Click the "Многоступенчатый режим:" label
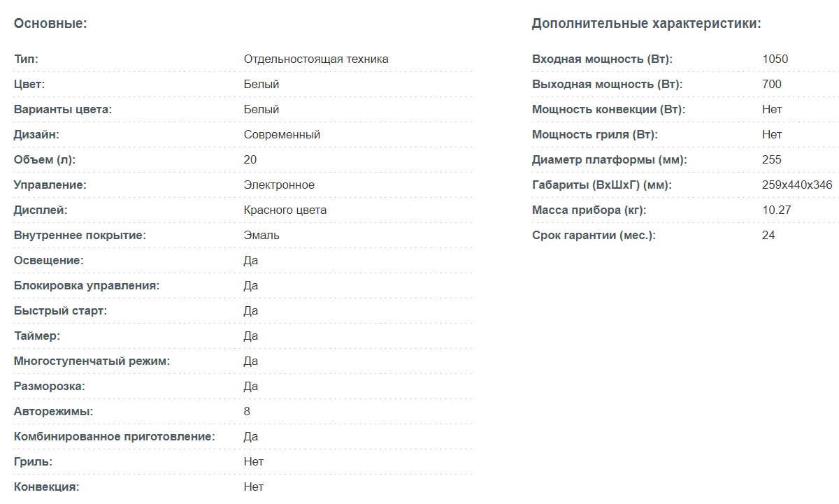Screen dimensions: 839x504 92,361
